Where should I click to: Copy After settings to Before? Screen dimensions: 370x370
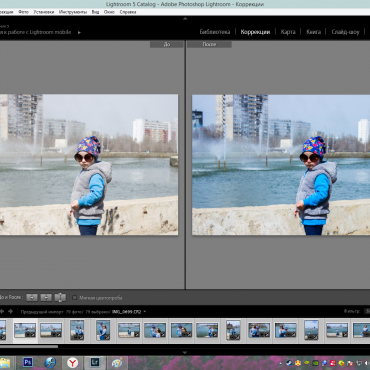tap(46, 298)
